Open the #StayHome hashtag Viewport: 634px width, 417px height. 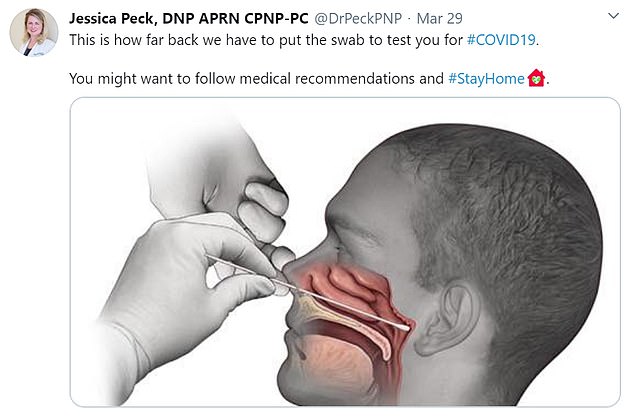coord(486,78)
